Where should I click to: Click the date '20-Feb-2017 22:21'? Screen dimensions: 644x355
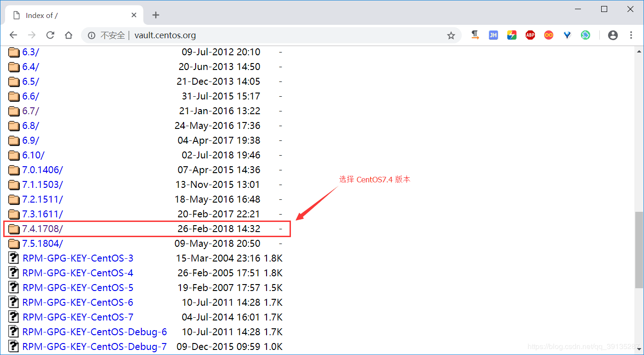[219, 214]
